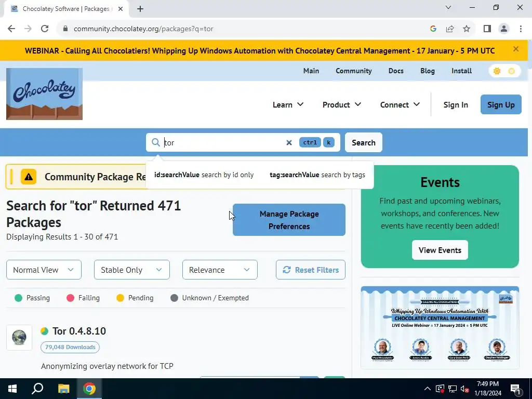The height and width of the screenshot is (399, 532).
Task: Open Windows taskbar search
Action: 37,389
